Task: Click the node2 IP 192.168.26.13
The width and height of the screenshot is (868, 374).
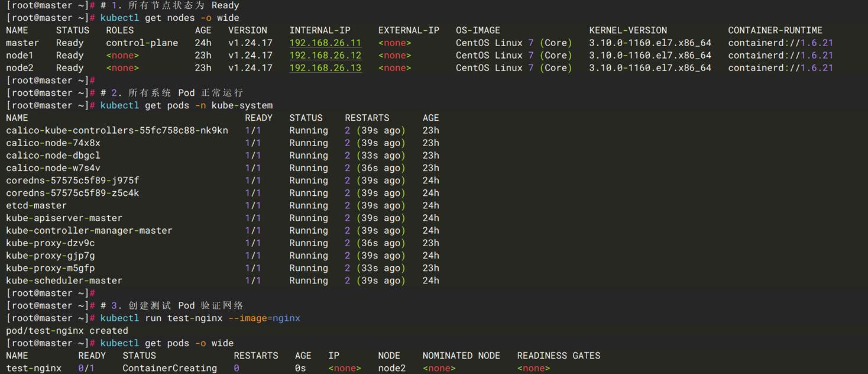Action: tap(325, 67)
